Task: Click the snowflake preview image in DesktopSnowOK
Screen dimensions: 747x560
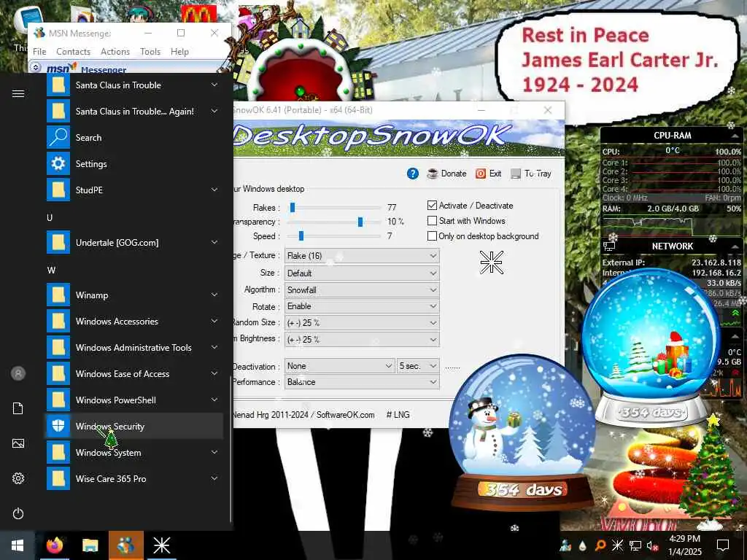Action: pos(491,262)
